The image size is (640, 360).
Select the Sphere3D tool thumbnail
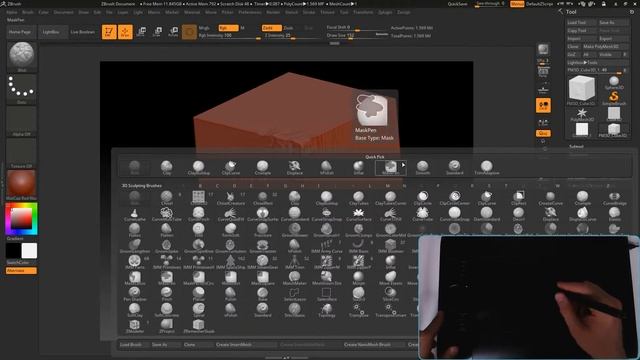(x=614, y=83)
